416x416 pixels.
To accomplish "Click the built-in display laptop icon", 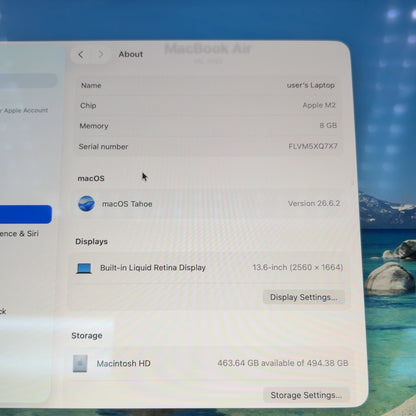I will coord(84,268).
